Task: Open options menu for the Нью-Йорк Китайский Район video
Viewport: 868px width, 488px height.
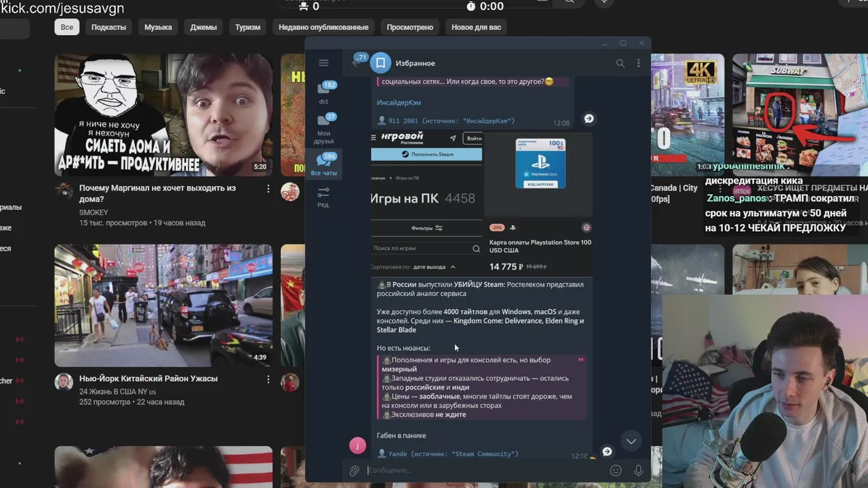Action: [268, 380]
